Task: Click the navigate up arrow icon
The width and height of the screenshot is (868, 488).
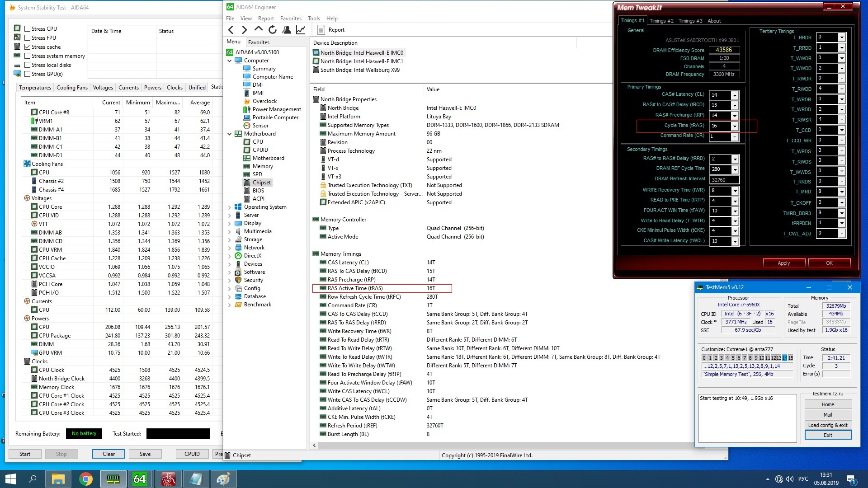Action: (258, 29)
